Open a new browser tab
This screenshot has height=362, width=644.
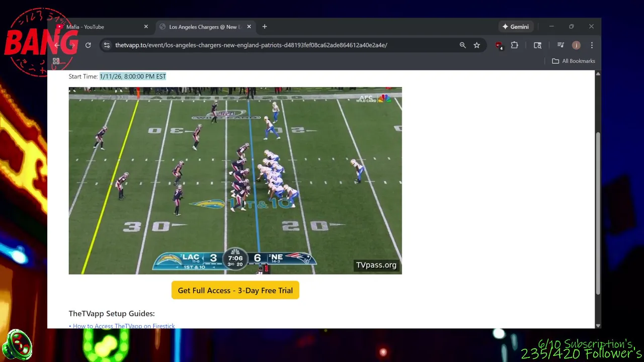tap(265, 27)
